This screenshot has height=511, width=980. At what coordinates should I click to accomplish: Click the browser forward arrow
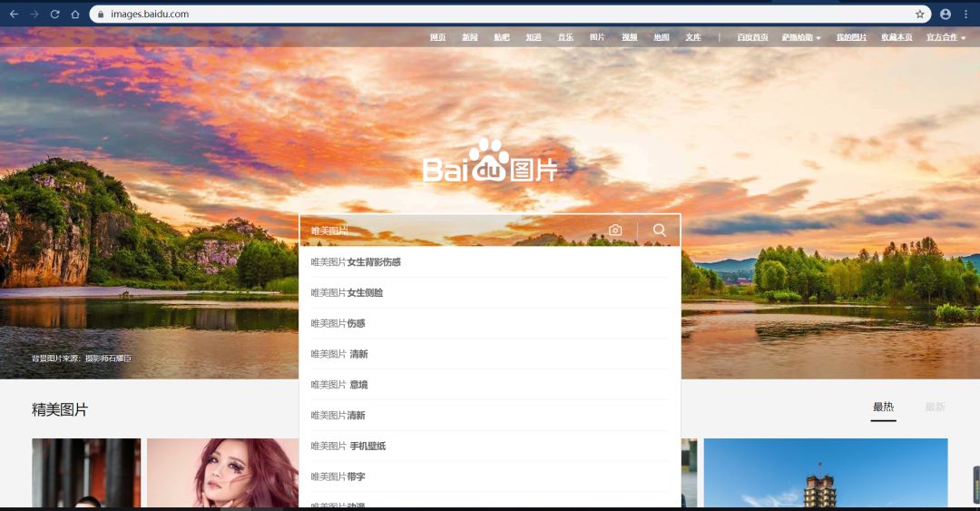(34, 14)
